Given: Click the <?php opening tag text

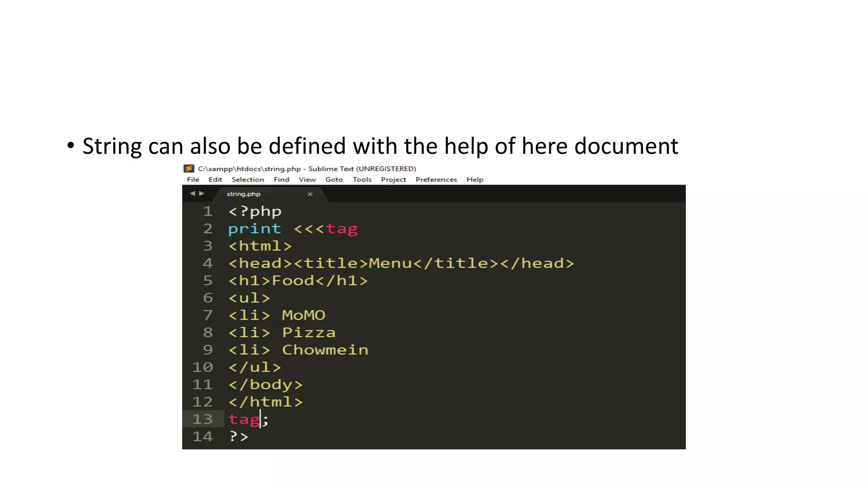Looking at the screenshot, I should pyautogui.click(x=255, y=212).
